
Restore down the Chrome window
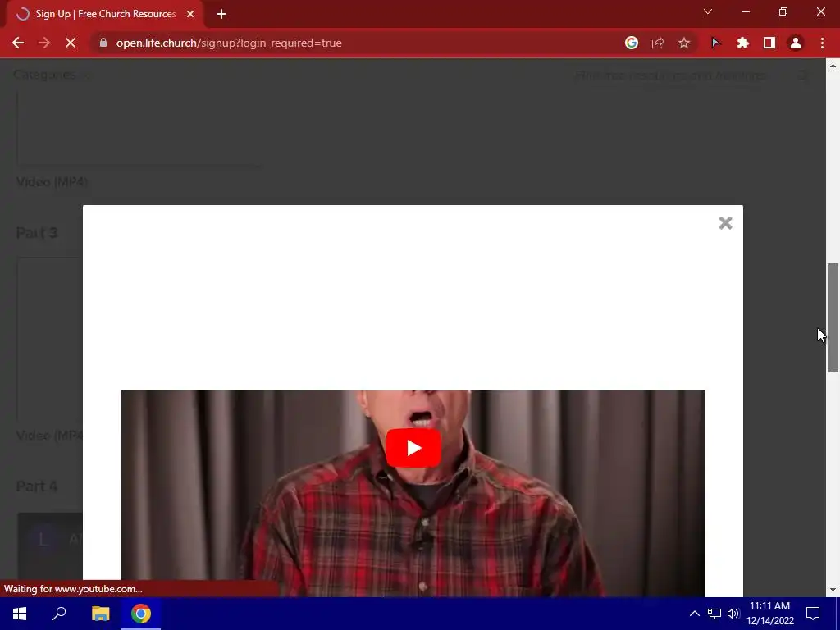tap(783, 11)
